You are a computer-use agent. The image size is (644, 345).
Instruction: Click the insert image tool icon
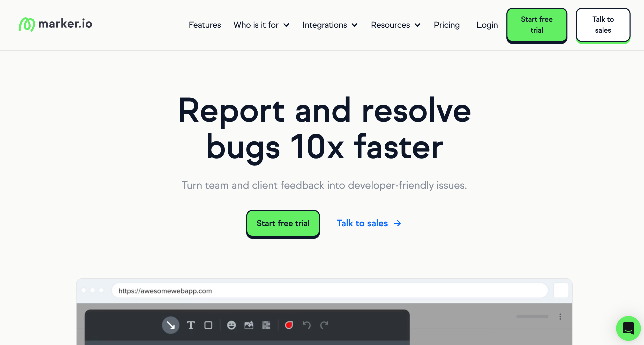point(249,325)
